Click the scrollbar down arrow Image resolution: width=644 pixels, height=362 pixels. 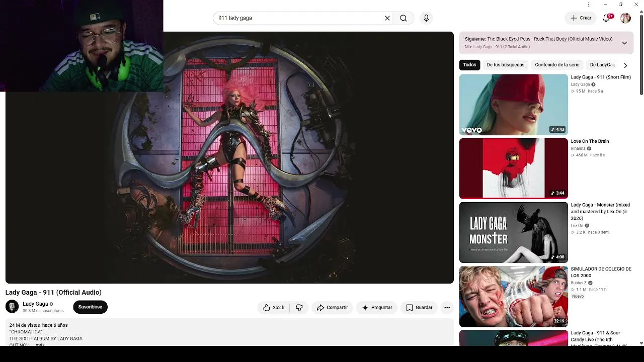pos(641,343)
